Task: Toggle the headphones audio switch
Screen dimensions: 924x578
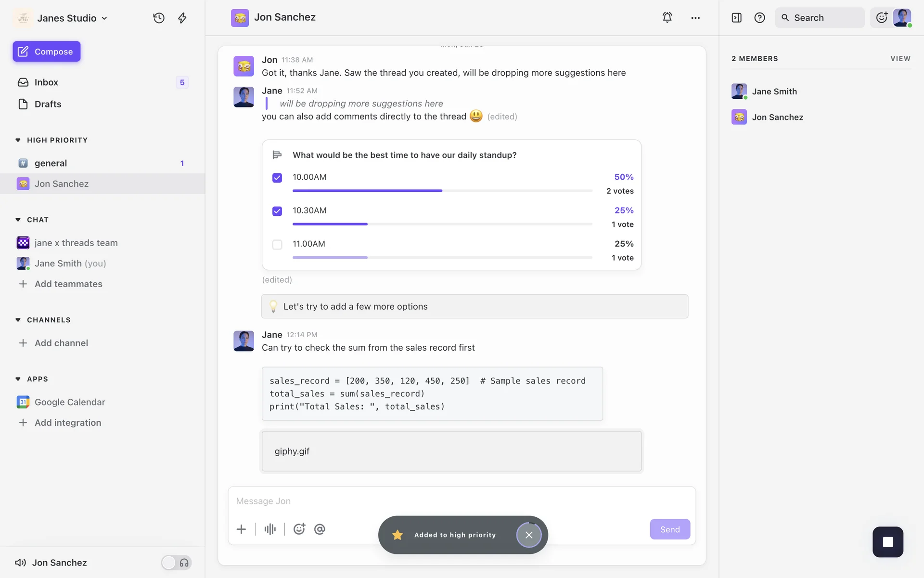Action: pos(176,563)
